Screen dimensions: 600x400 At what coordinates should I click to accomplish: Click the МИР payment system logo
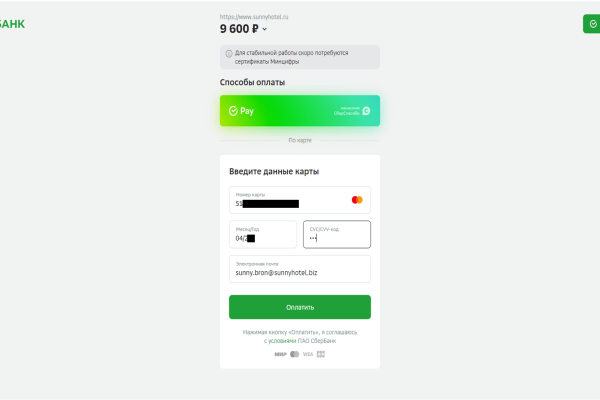279,353
